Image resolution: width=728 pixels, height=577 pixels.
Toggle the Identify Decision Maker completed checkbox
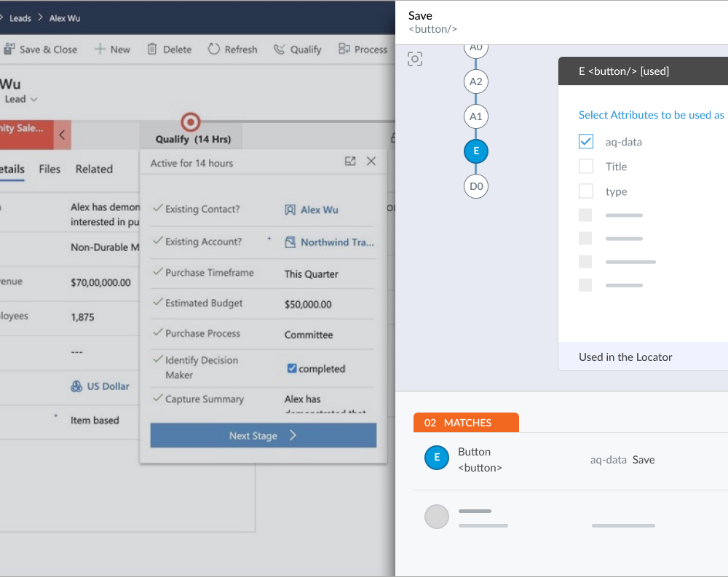292,369
